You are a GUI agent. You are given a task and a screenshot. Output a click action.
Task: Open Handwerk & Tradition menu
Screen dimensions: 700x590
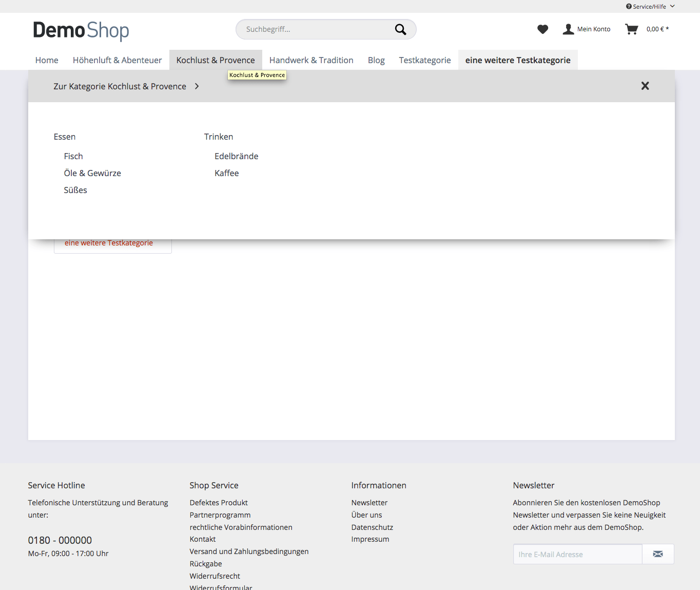click(x=311, y=60)
